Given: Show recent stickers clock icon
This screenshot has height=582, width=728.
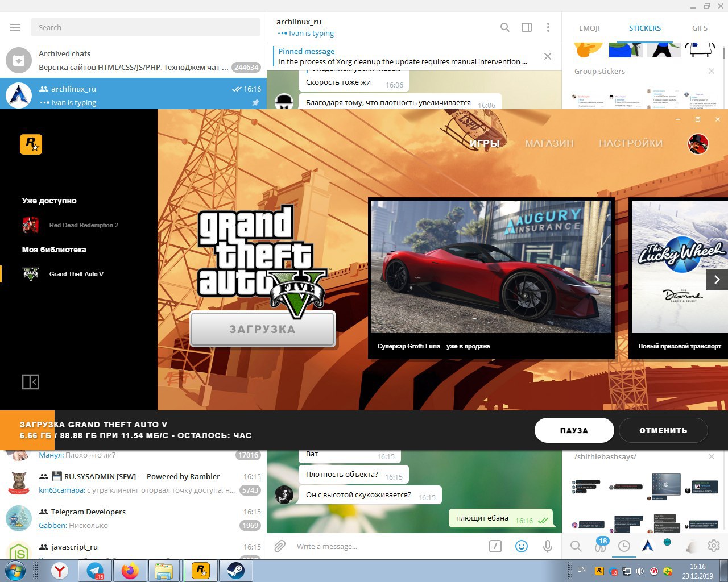Looking at the screenshot, I should click(x=624, y=546).
